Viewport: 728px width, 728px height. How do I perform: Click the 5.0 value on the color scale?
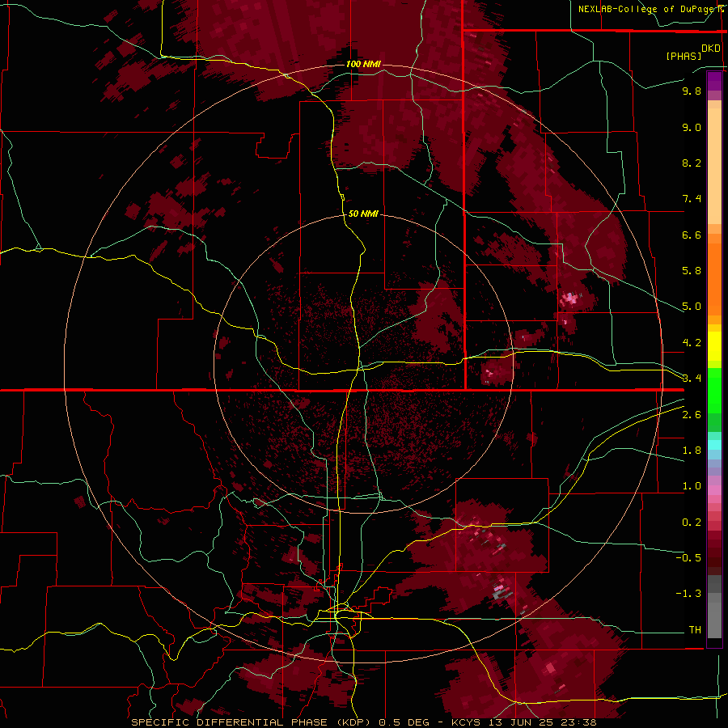[692, 307]
